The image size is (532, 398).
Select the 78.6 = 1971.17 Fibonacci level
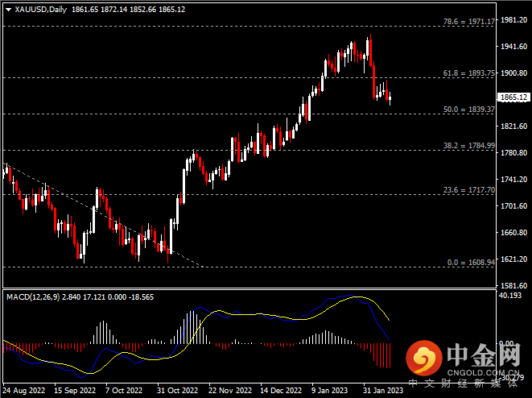pyautogui.click(x=468, y=21)
